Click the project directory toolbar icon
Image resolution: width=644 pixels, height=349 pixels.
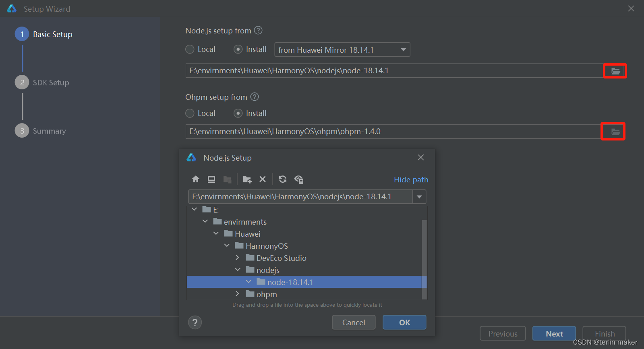pos(227,179)
